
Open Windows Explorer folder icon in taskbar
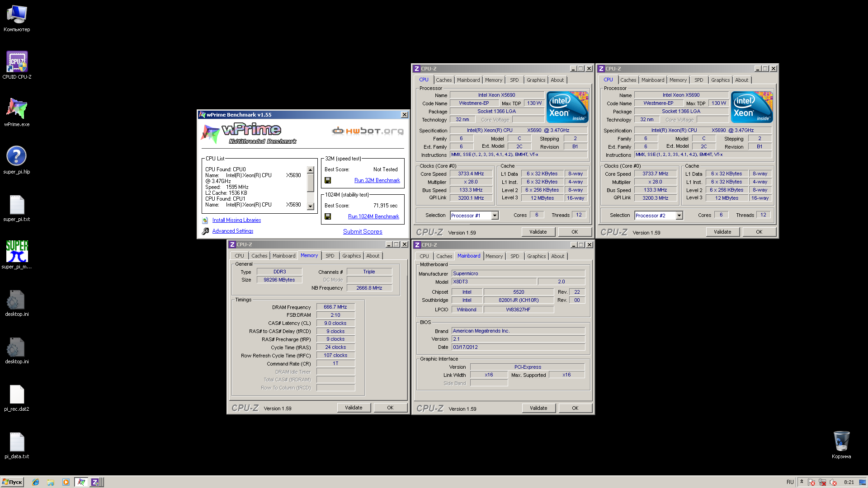coord(51,482)
